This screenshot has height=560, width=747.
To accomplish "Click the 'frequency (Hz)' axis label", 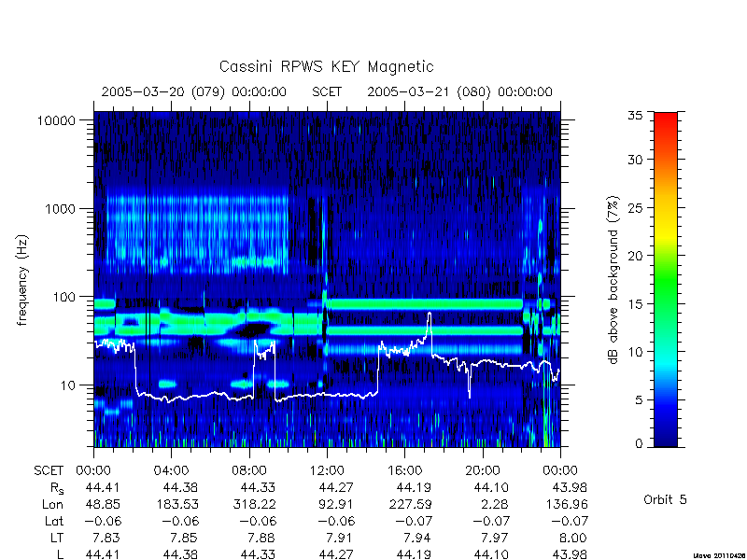I will coord(22,280).
